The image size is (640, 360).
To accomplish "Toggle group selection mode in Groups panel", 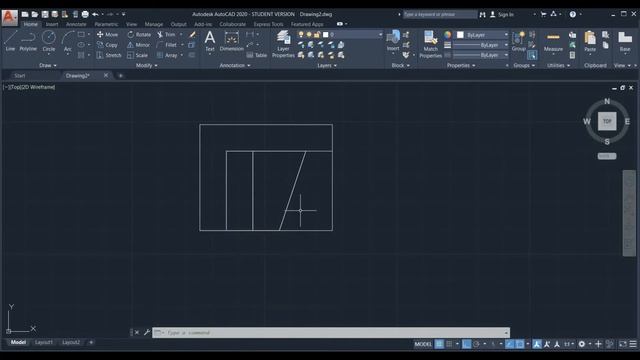I will [x=532, y=55].
